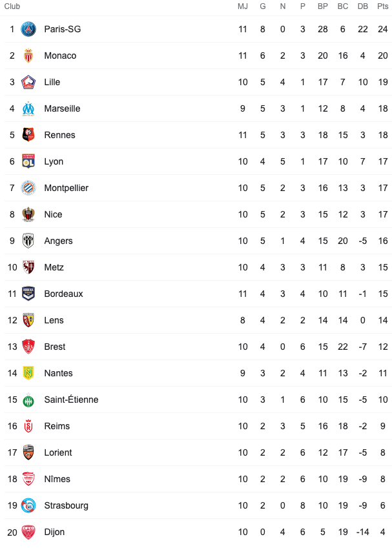
Task: Click the Monaco club crest
Action: coord(28,56)
